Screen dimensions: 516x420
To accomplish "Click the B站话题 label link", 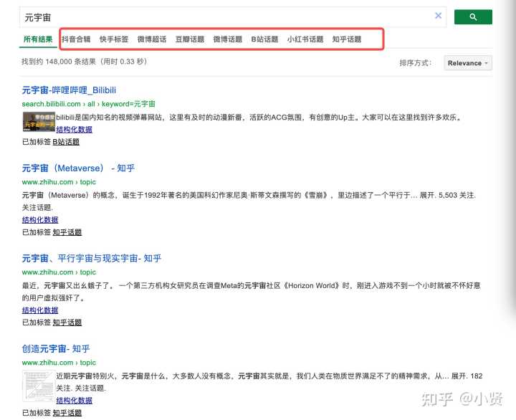I will 66,142.
